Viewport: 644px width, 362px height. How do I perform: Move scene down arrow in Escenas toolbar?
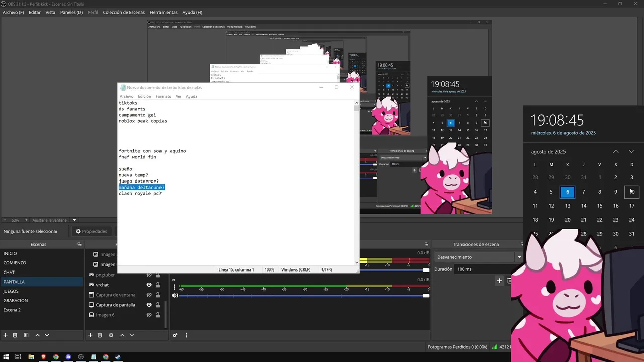(47, 335)
